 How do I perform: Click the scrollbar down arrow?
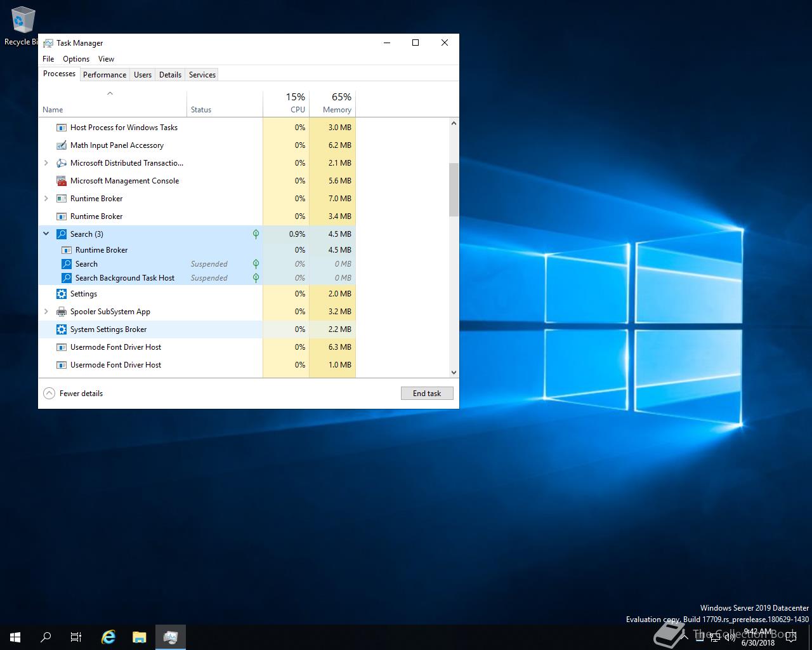tap(454, 373)
